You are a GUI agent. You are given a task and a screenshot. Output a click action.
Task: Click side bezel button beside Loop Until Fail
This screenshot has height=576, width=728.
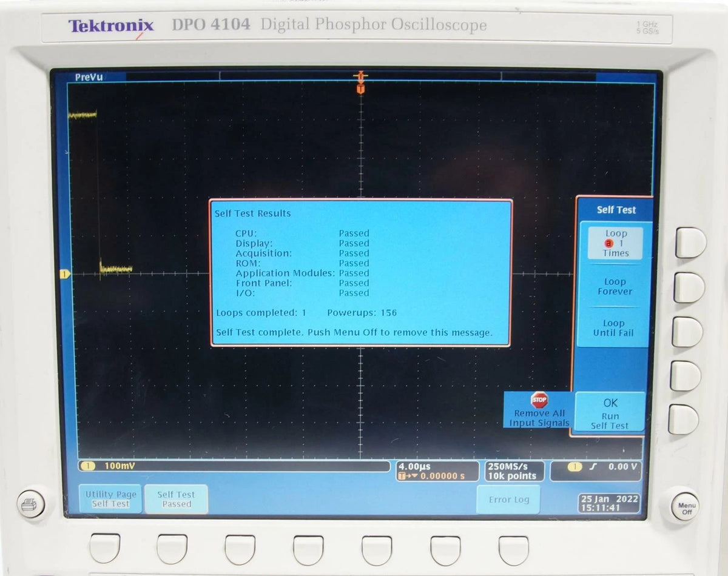(x=687, y=332)
